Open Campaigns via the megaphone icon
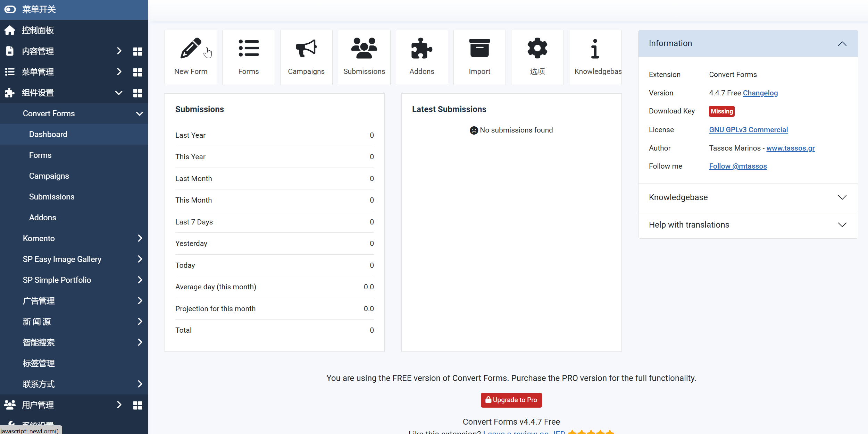 [306, 49]
